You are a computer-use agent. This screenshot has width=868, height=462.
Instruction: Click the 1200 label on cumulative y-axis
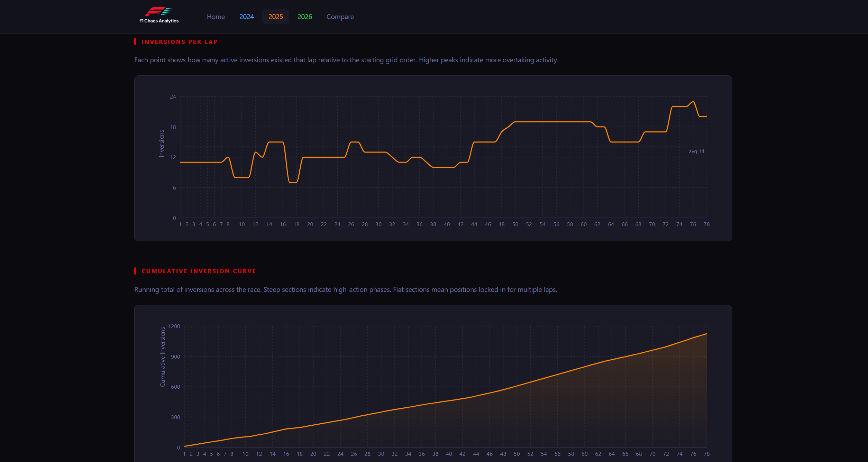(174, 326)
